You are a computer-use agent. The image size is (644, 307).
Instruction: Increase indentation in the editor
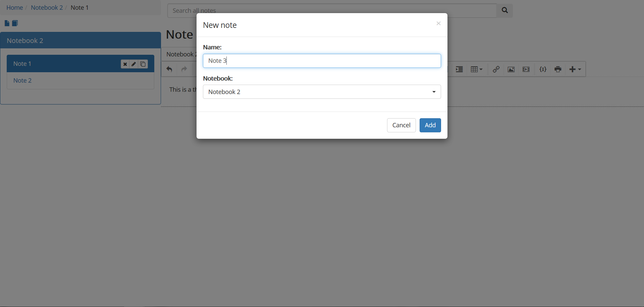(459, 69)
